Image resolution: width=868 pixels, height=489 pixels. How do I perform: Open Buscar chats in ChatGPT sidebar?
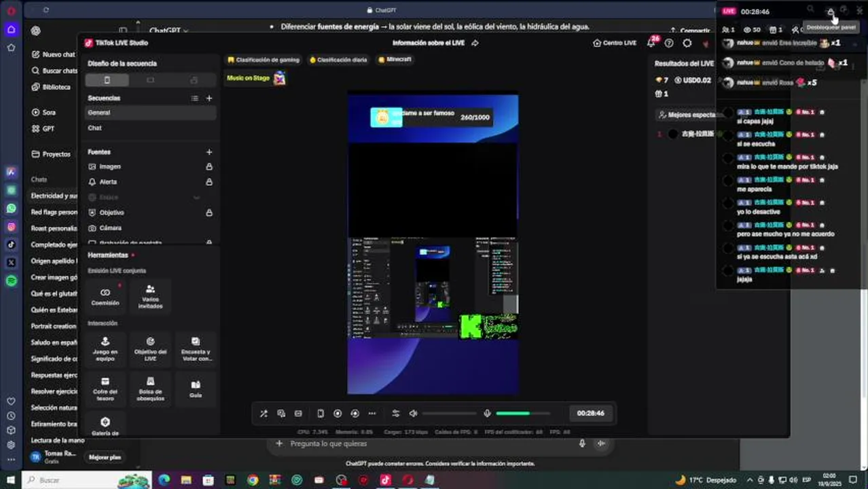(54, 71)
